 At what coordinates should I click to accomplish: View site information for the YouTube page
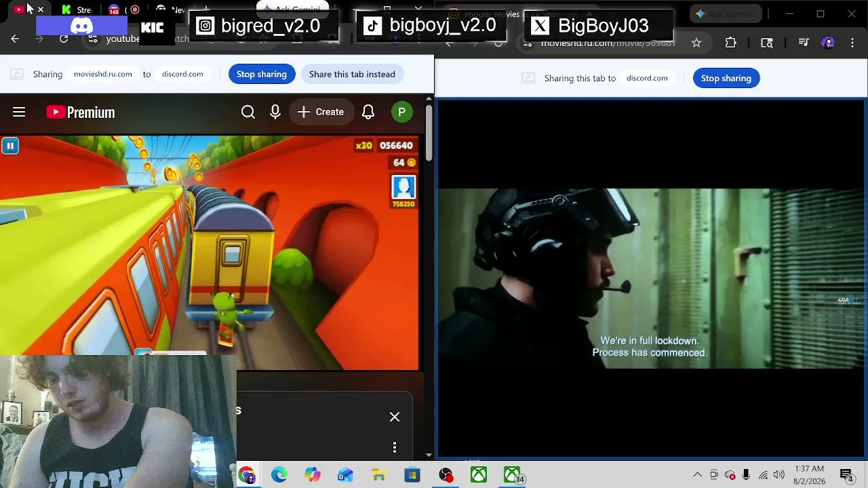[93, 39]
